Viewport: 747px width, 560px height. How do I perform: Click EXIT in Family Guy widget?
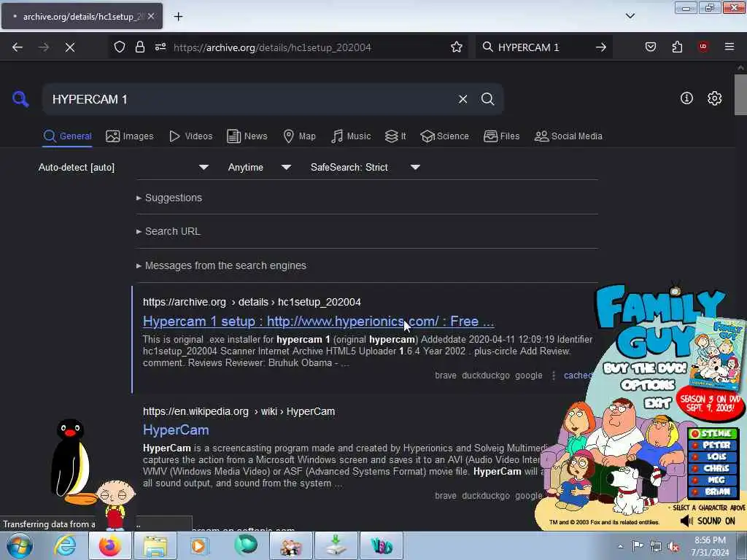click(x=657, y=403)
